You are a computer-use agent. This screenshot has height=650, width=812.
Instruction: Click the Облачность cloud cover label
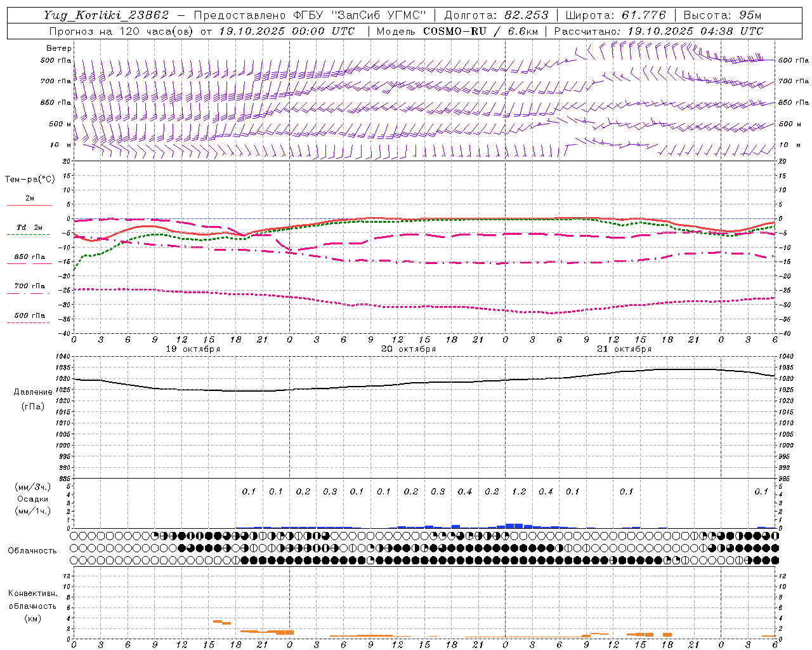(x=32, y=550)
